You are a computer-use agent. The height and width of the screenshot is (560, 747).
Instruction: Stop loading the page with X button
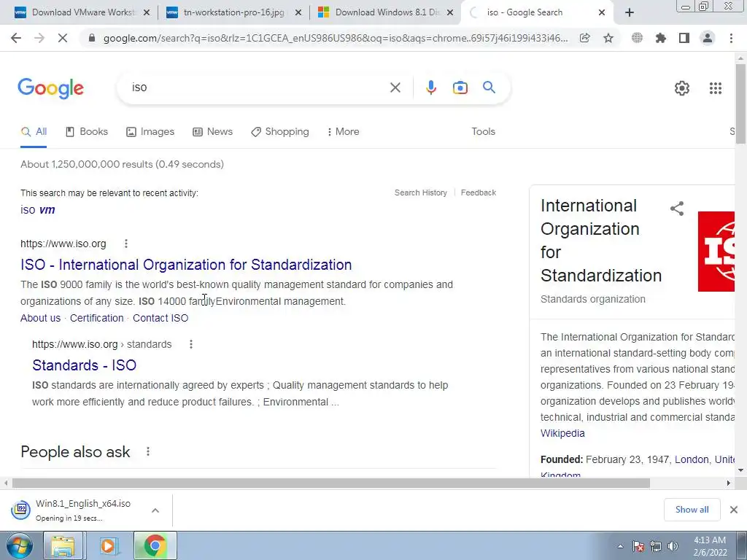(x=63, y=38)
